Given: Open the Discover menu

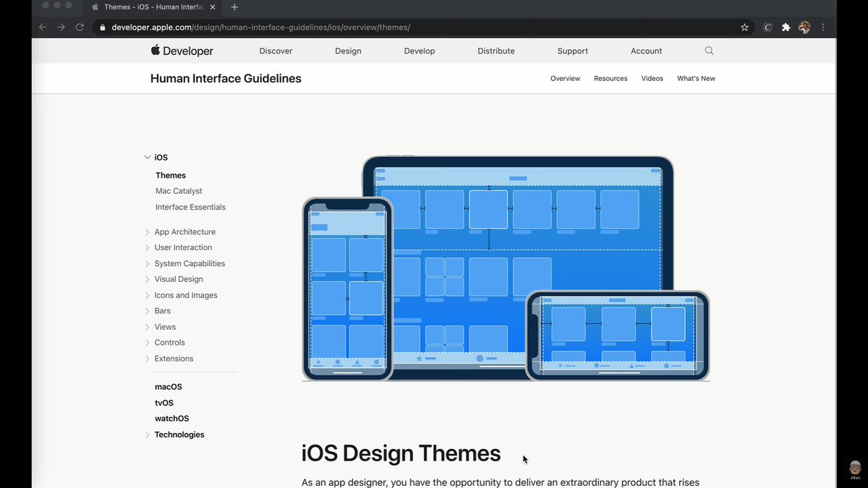Looking at the screenshot, I should (x=276, y=51).
